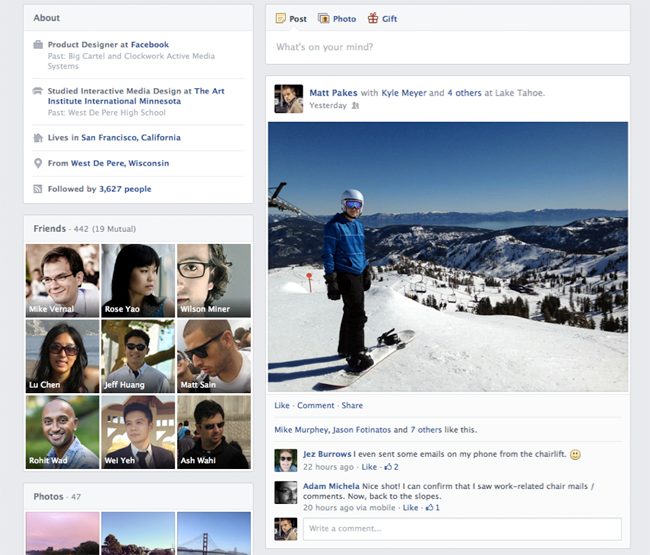Click the education icon in About
Image resolution: width=650 pixels, height=555 pixels.
(x=38, y=91)
